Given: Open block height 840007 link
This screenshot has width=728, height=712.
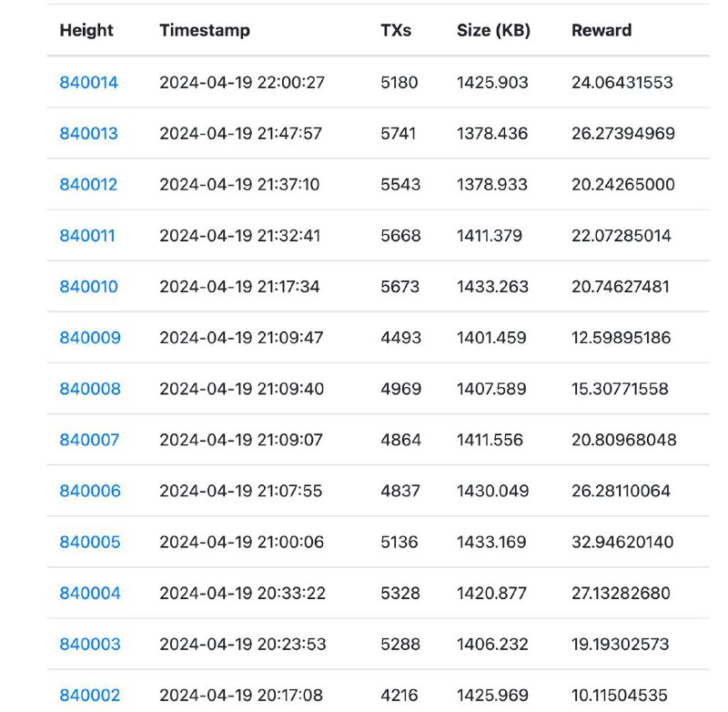Looking at the screenshot, I should tap(89, 440).
